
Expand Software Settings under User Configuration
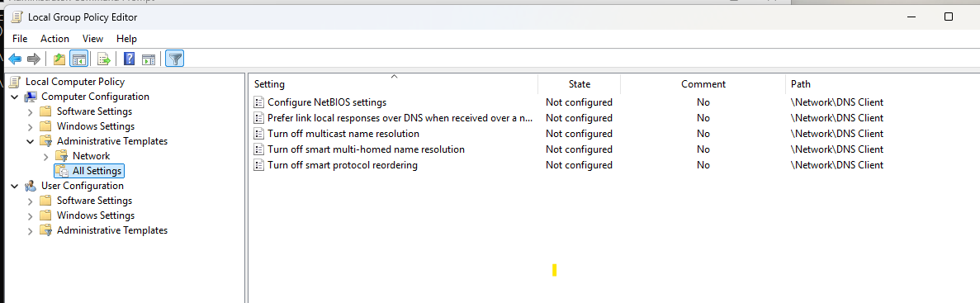tap(30, 201)
